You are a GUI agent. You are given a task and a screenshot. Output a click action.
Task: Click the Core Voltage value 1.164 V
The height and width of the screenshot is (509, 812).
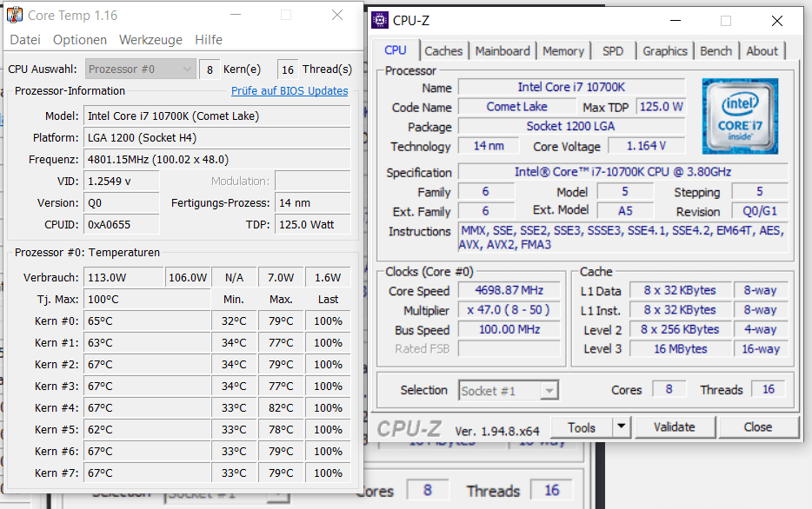click(646, 146)
